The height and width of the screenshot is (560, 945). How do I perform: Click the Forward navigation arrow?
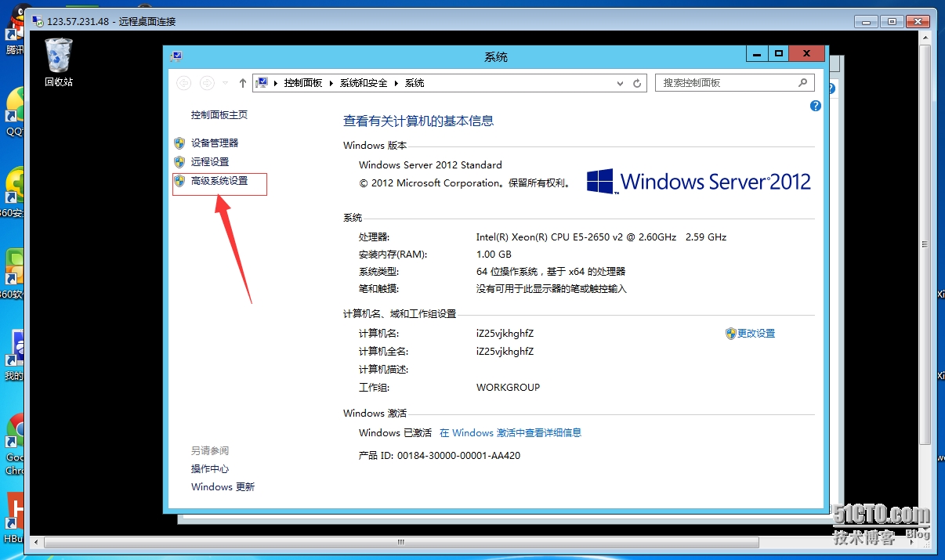(207, 82)
